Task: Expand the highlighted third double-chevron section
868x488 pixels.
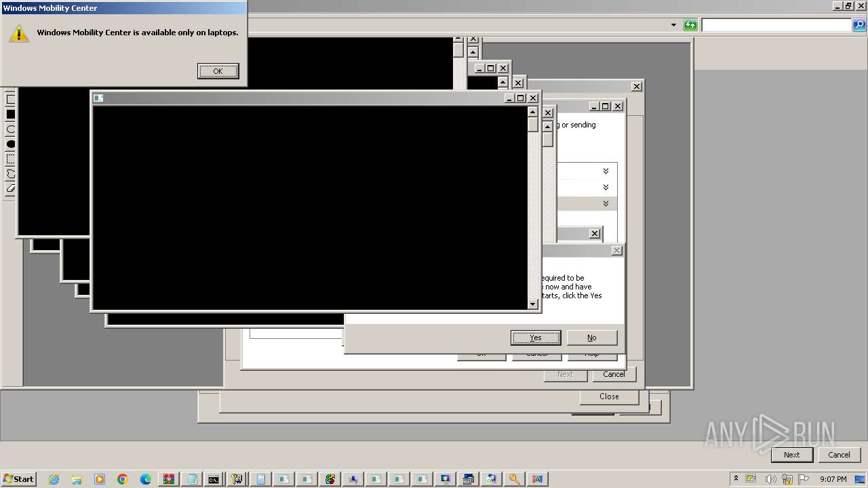Action: [x=606, y=203]
